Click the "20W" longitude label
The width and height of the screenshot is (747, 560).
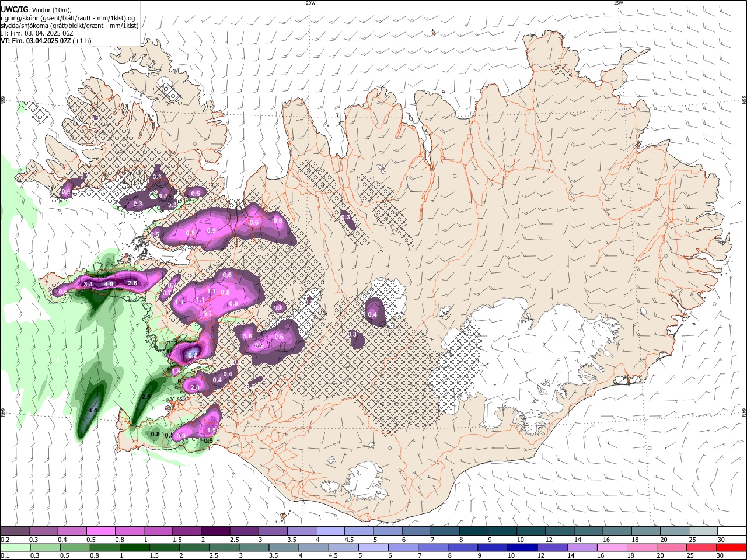310,3
